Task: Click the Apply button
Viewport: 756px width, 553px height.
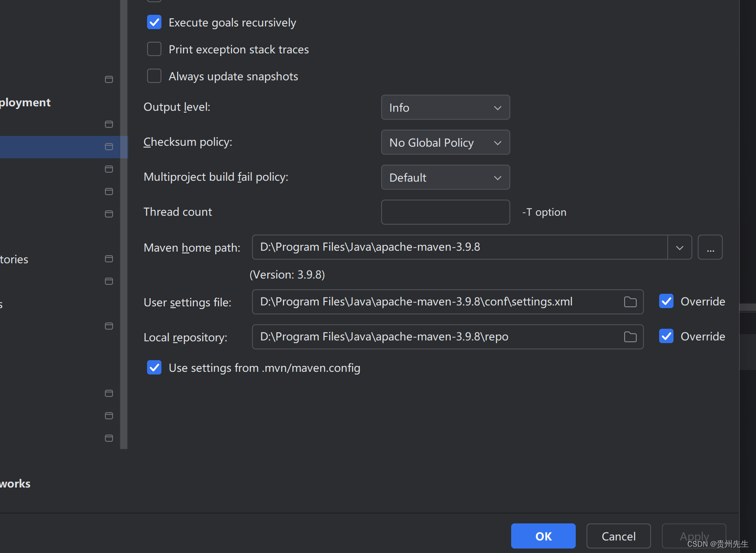Action: [694, 536]
